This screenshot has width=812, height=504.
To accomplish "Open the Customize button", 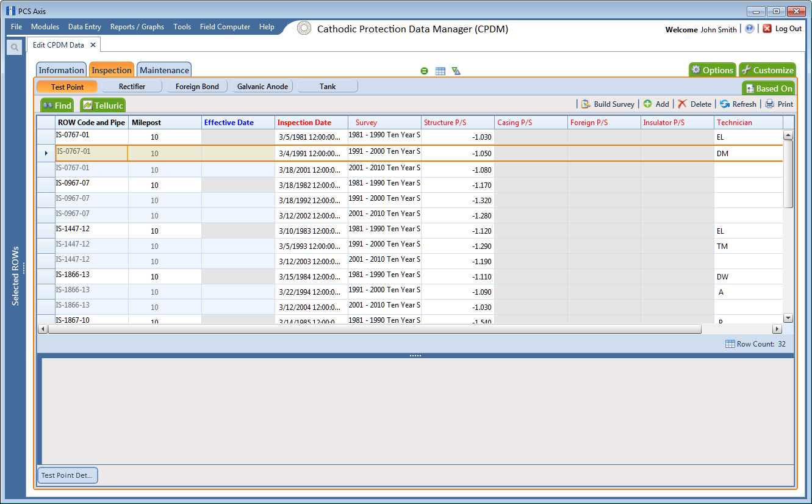I will tap(767, 70).
